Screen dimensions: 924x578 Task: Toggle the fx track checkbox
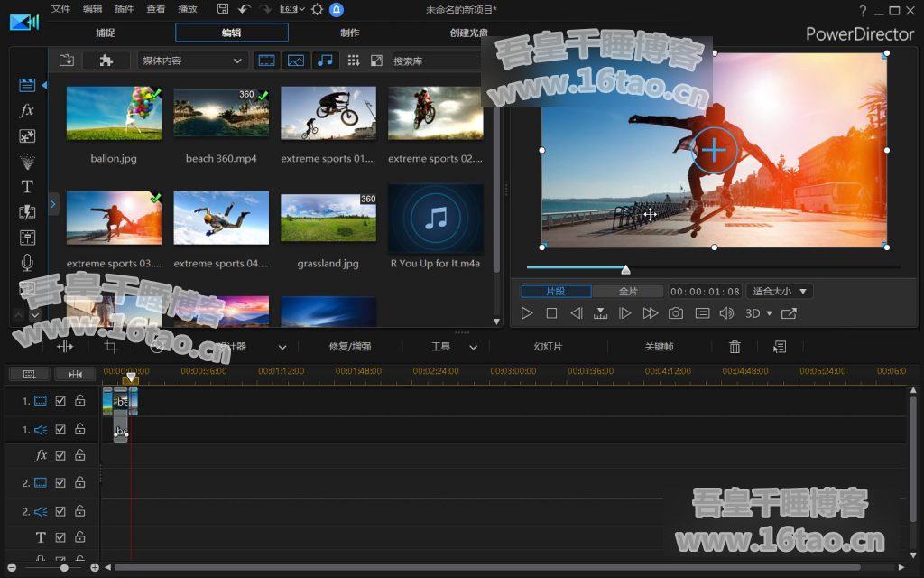[x=60, y=455]
